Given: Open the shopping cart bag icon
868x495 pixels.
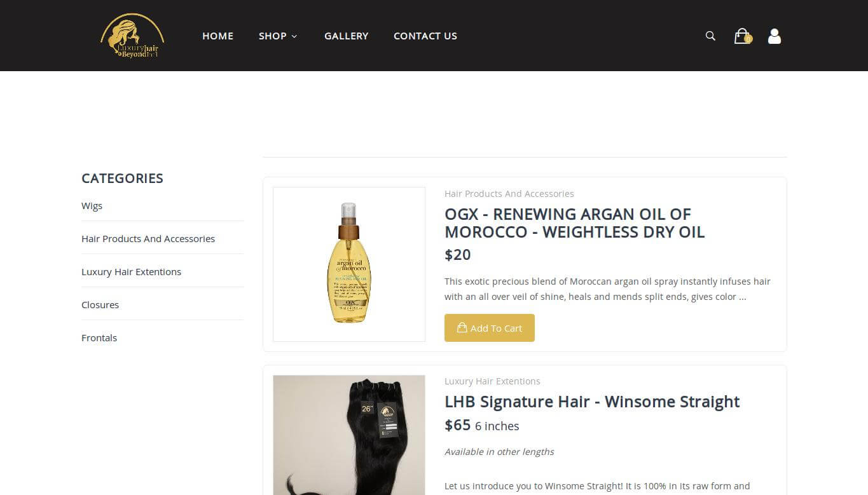Looking at the screenshot, I should [741, 36].
